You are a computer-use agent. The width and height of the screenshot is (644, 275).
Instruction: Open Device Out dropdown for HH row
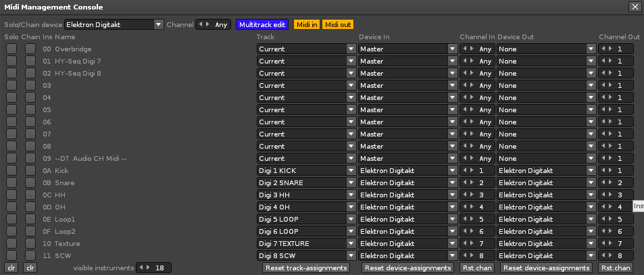click(546, 195)
